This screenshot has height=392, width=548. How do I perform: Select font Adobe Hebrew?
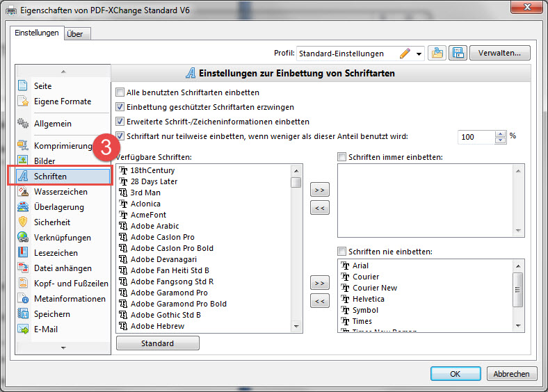tap(157, 326)
